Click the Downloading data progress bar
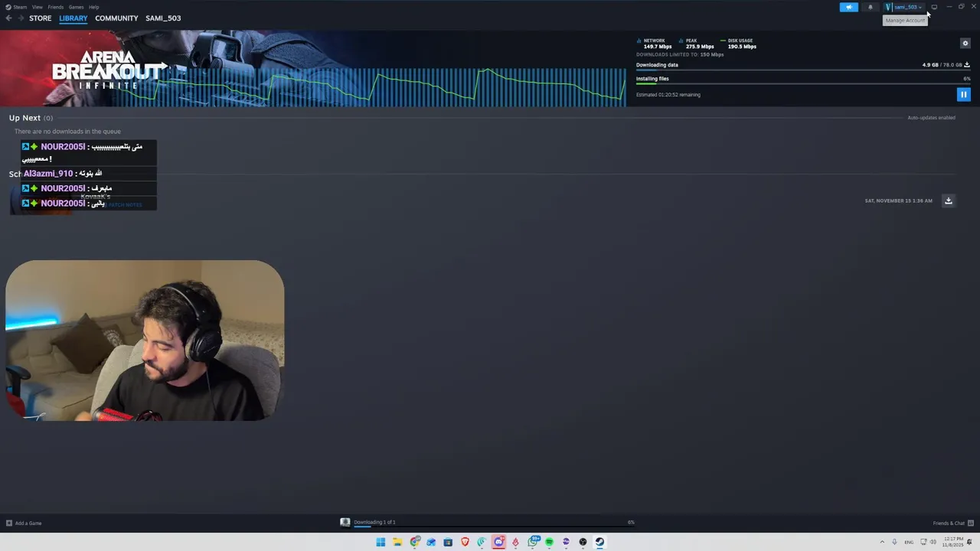 point(803,70)
